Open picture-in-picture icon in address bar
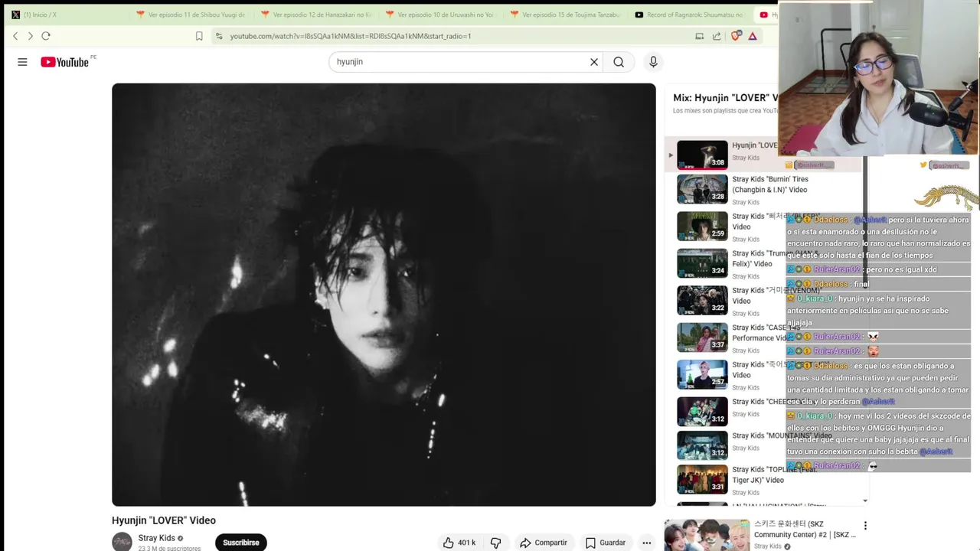The height and width of the screenshot is (551, 980). pos(699,36)
